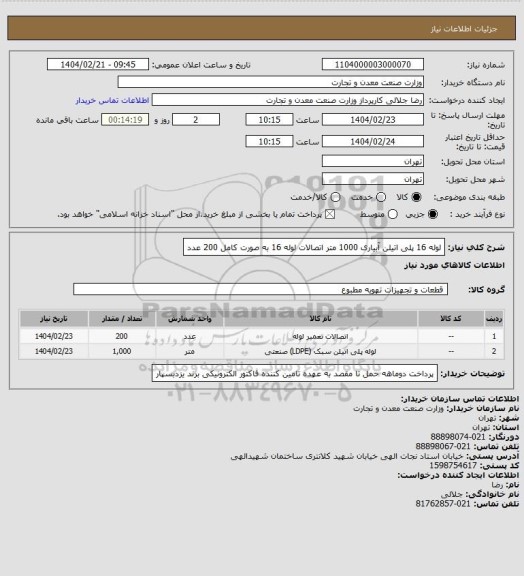Click the announcement date field 1404/02/21 - 09:45
524x576 pixels.
(x=98, y=65)
